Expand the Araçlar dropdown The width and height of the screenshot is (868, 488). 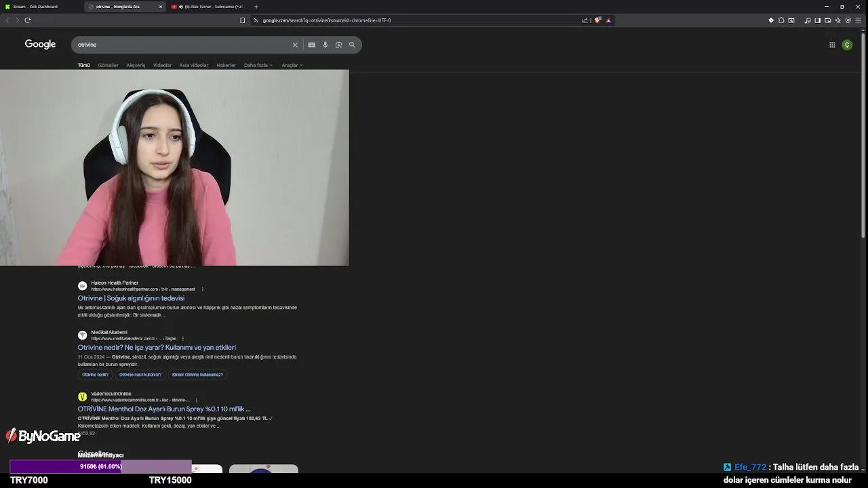coord(292,65)
